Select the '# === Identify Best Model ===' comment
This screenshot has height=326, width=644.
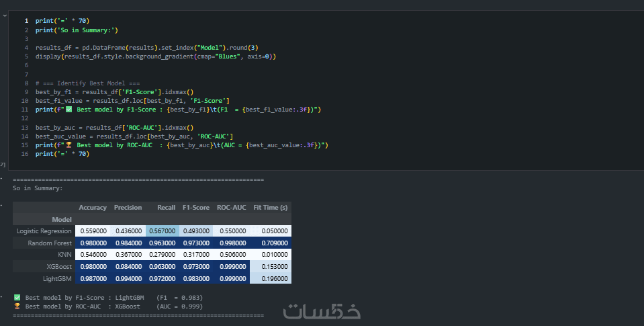87,83
